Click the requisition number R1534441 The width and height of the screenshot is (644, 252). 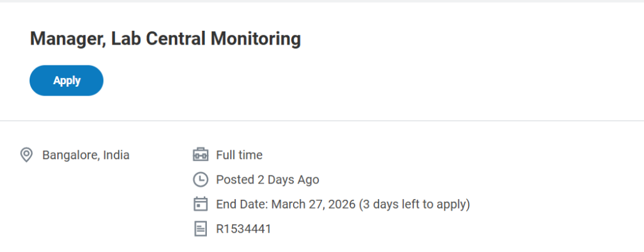tap(243, 229)
